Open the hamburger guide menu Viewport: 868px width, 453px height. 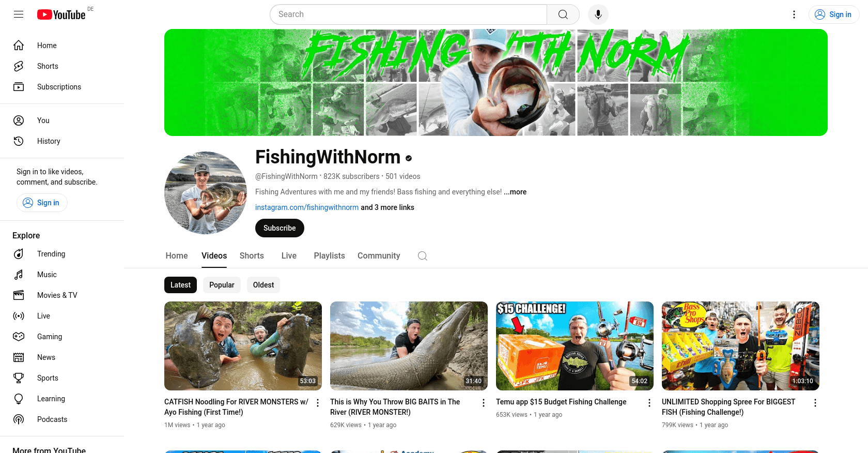point(19,14)
